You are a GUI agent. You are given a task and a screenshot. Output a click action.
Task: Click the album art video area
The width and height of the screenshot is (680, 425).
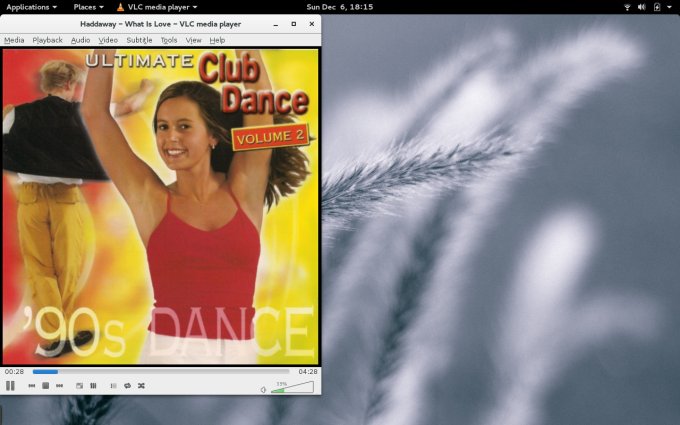click(x=160, y=206)
